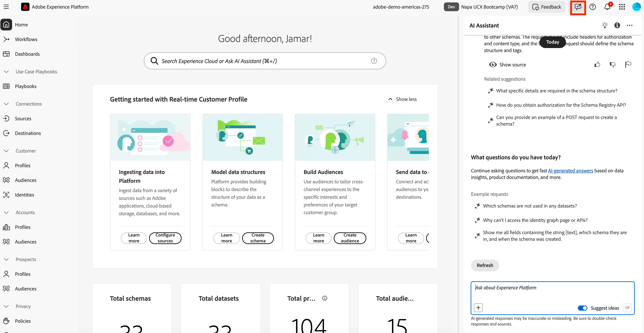Collapse the Customer section
Screen dimensions: 644x333
click(x=6, y=151)
